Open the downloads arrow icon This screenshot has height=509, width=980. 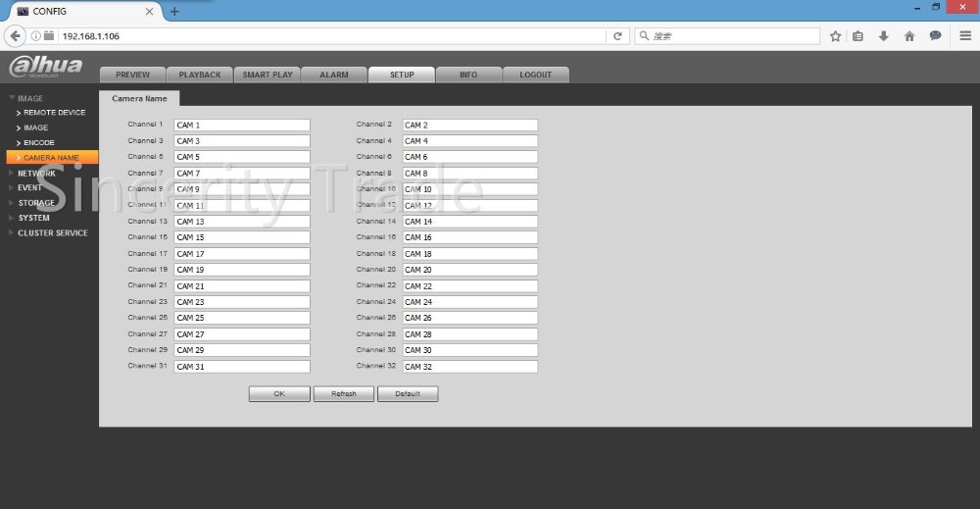884,36
